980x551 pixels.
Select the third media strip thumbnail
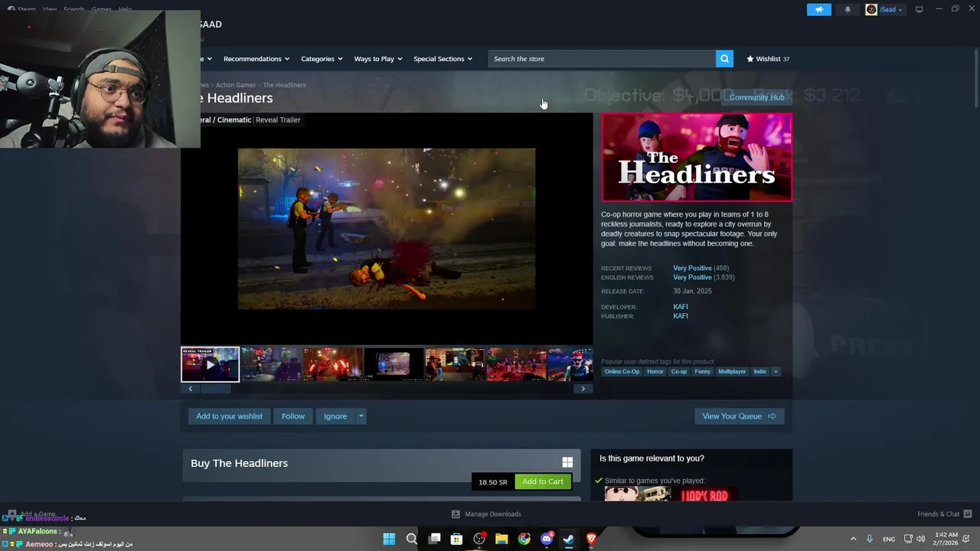click(332, 364)
